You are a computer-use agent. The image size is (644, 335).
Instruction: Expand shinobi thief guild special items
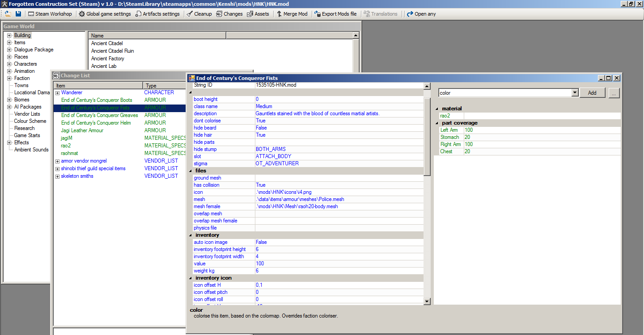click(57, 168)
